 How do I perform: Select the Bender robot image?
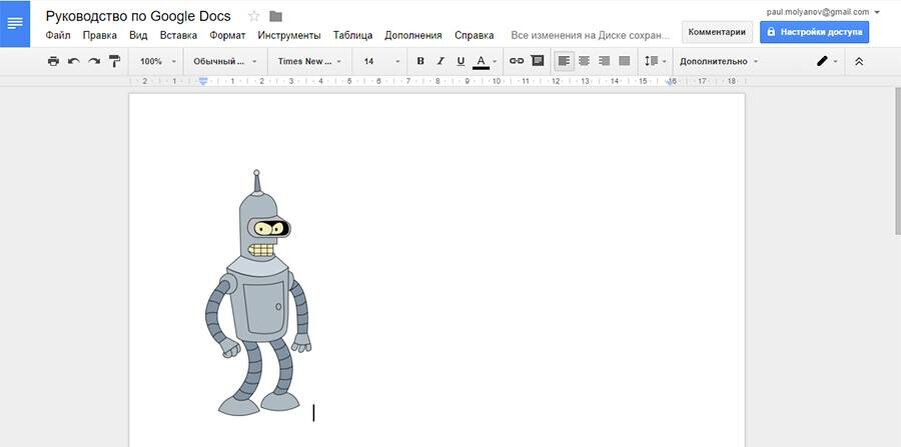(x=258, y=292)
